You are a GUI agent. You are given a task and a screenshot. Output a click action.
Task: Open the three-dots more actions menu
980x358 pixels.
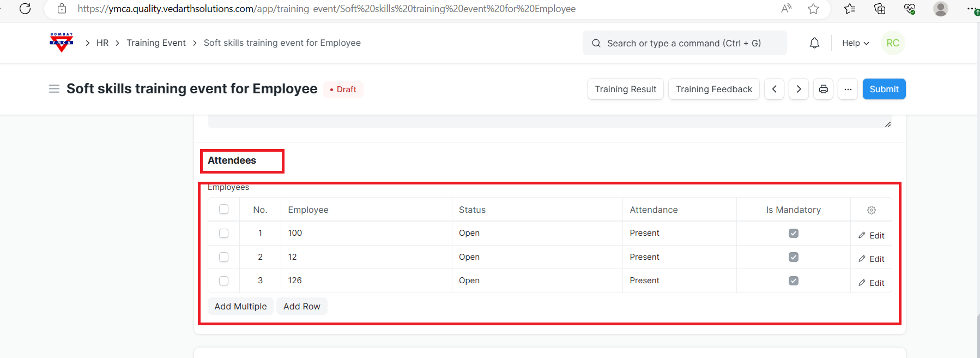(x=848, y=89)
